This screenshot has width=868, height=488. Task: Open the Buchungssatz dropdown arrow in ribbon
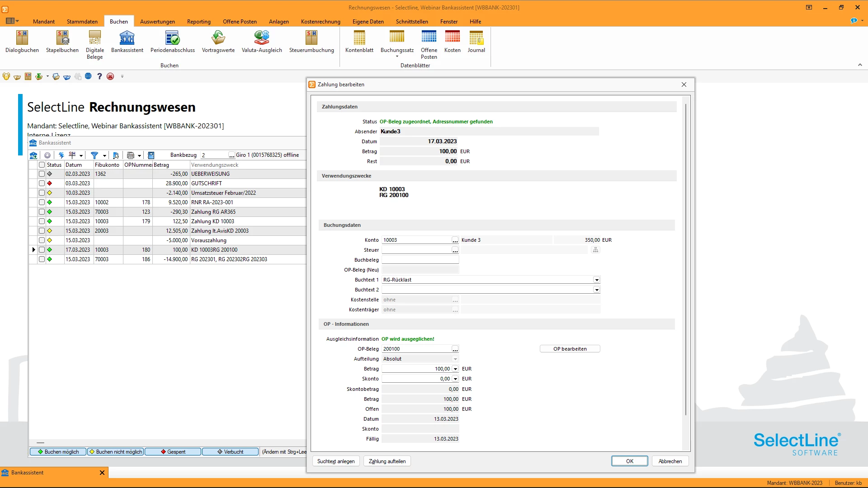point(397,57)
